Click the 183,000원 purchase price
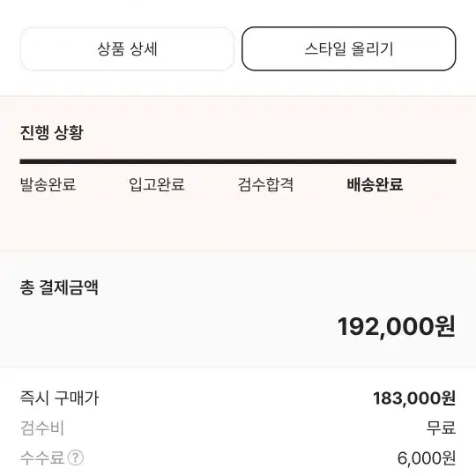The image size is (476, 476). click(414, 398)
